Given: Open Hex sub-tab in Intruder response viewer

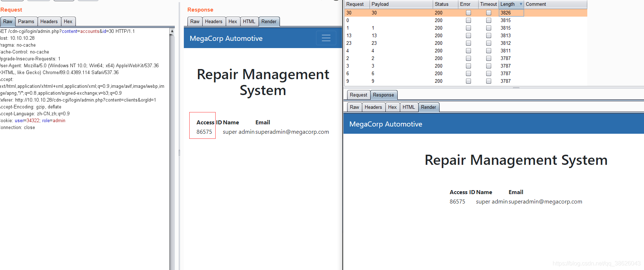Looking at the screenshot, I should point(392,107).
